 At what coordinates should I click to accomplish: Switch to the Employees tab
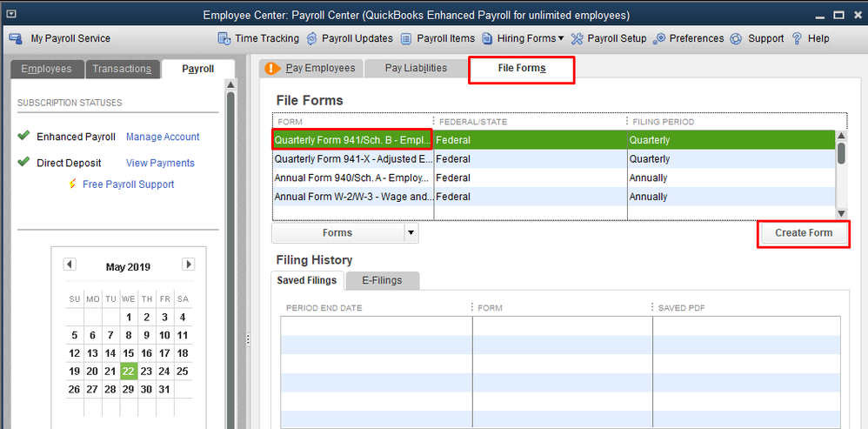coord(46,70)
